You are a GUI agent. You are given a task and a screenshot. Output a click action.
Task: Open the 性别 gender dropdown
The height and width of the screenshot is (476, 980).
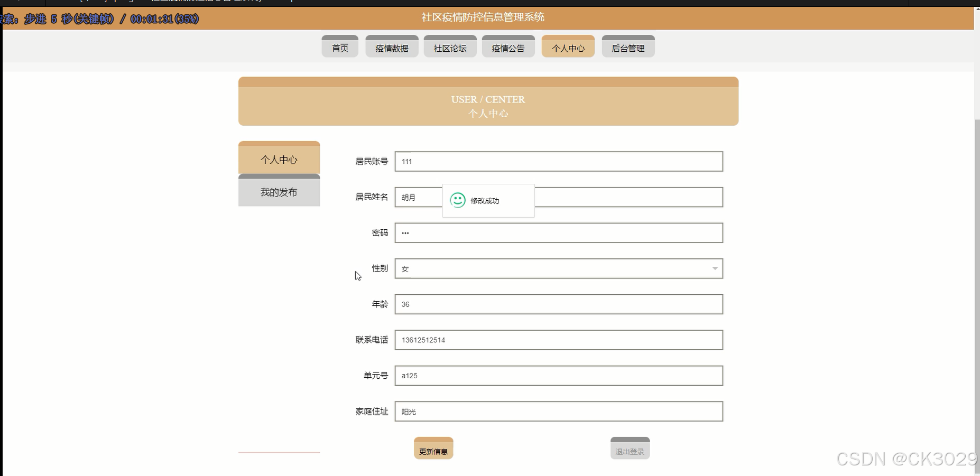tap(558, 268)
